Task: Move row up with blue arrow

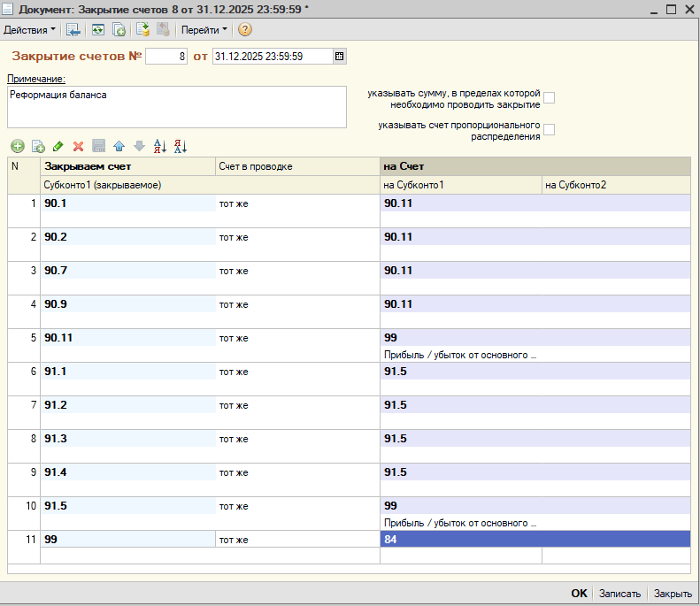Action: 119,146
